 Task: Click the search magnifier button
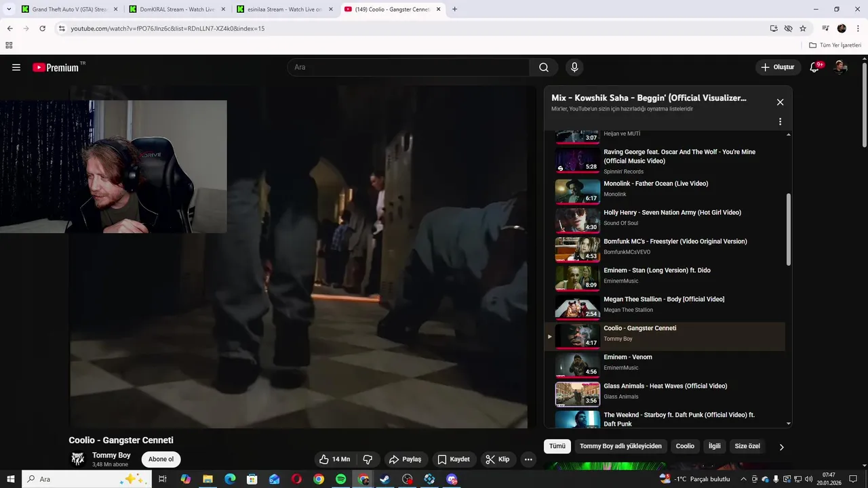pyautogui.click(x=544, y=67)
